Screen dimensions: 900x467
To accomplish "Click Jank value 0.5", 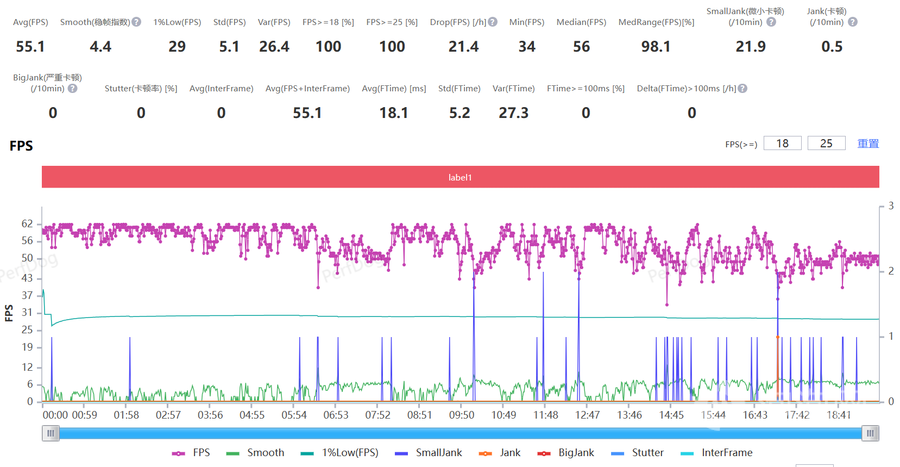I will click(x=832, y=46).
